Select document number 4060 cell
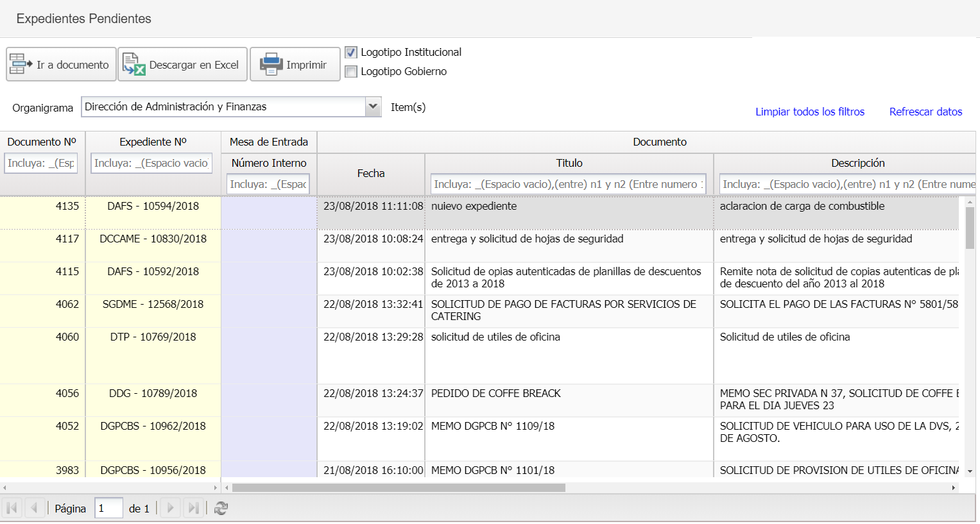The height and width of the screenshot is (524, 980). 42,356
